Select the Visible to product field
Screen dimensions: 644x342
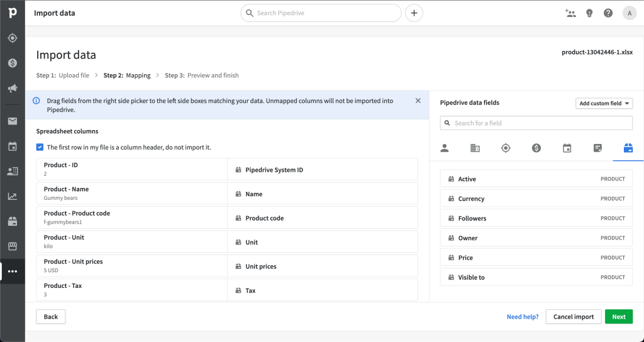(536, 277)
